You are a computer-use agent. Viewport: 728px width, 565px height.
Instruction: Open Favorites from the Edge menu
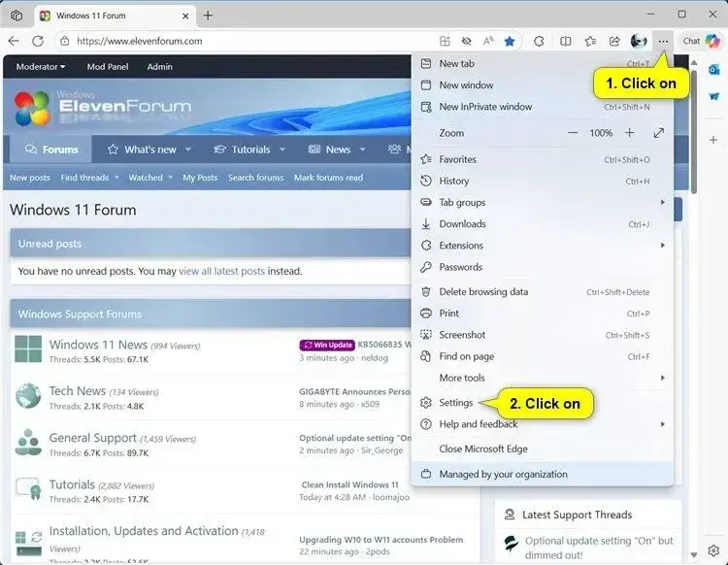[543, 159]
